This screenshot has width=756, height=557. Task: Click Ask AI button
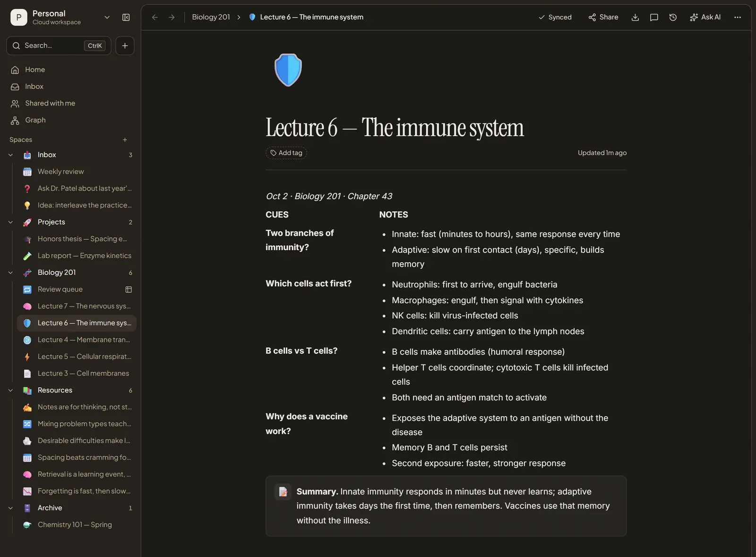(x=705, y=17)
